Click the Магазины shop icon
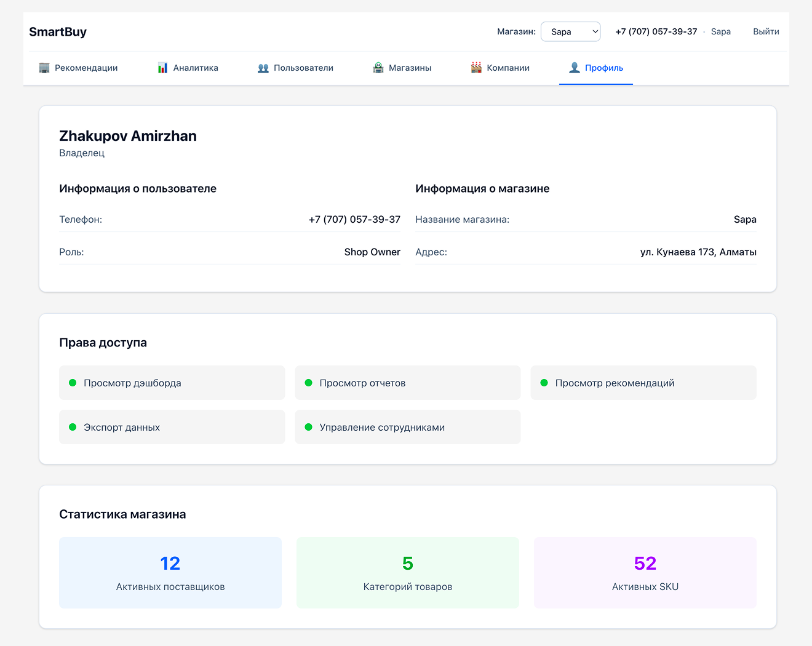This screenshot has height=646, width=812. pyautogui.click(x=378, y=68)
